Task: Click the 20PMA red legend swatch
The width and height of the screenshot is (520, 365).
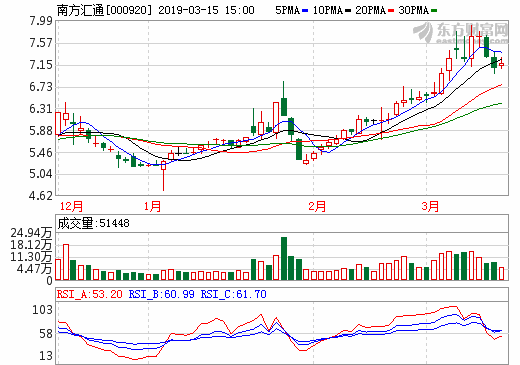Action: click(391, 11)
